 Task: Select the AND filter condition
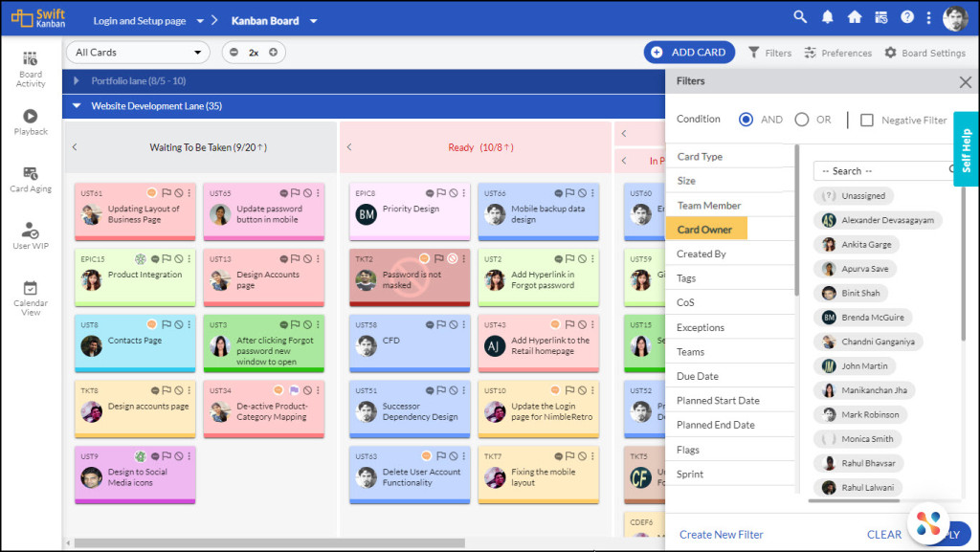[746, 119]
